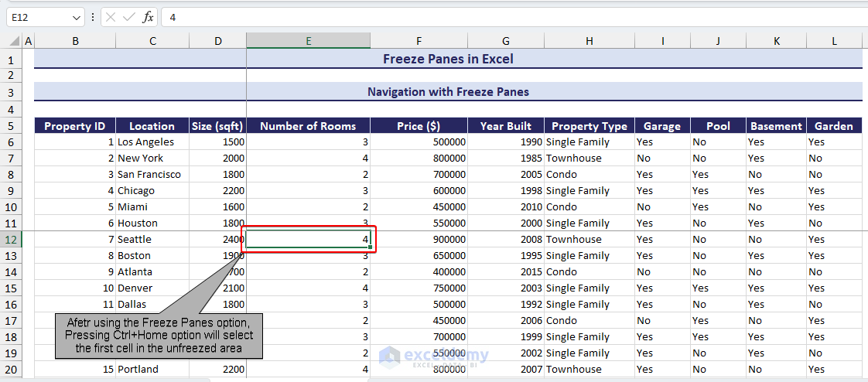868x382 pixels.
Task: Select the Los Angeles cell
Action: coord(152,142)
